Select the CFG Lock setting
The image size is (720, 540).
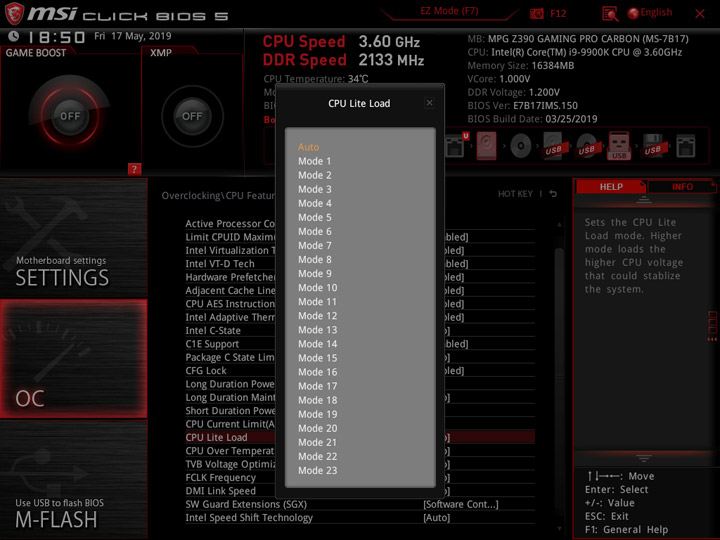(x=206, y=371)
